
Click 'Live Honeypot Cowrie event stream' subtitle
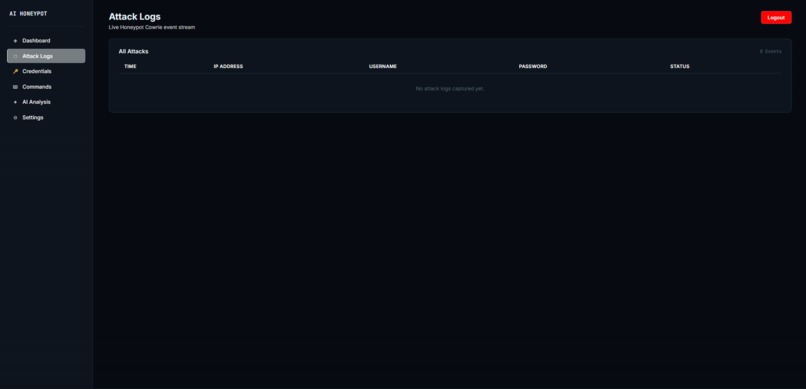[x=152, y=27]
